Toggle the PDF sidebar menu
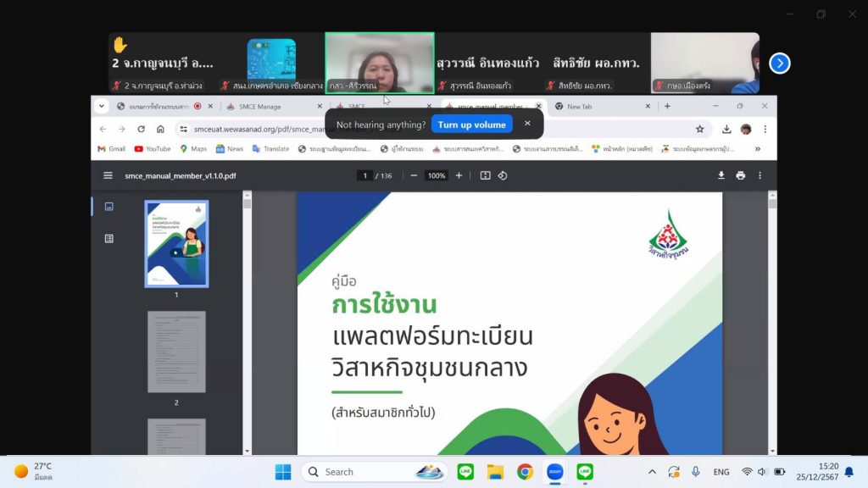 108,175
